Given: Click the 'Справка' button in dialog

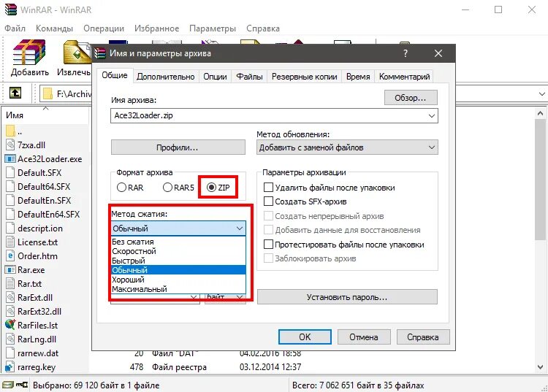Looking at the screenshot, I should pos(423,337).
